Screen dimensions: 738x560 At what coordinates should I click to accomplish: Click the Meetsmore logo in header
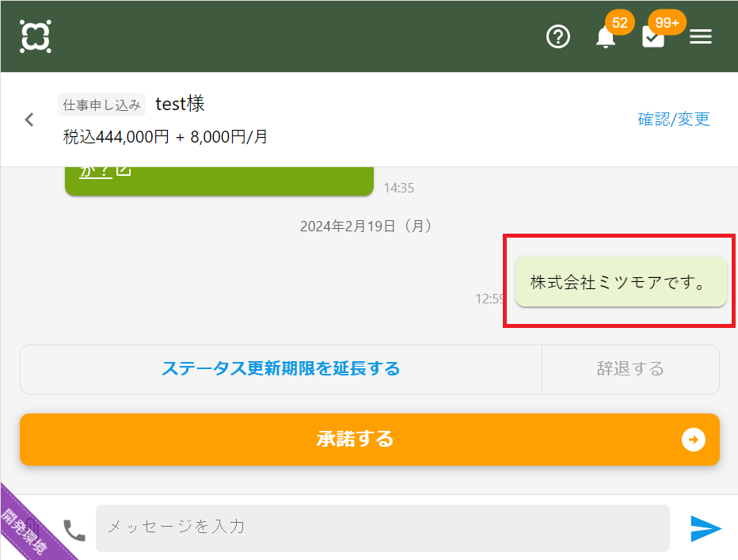(36, 36)
